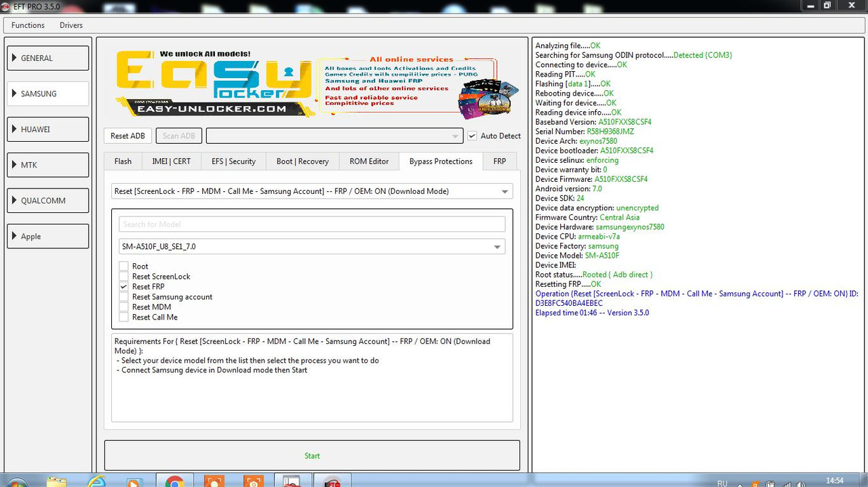Screen dimensions: 868x487
Task: Switch to the IMEI | CERT tab
Action: [172, 161]
